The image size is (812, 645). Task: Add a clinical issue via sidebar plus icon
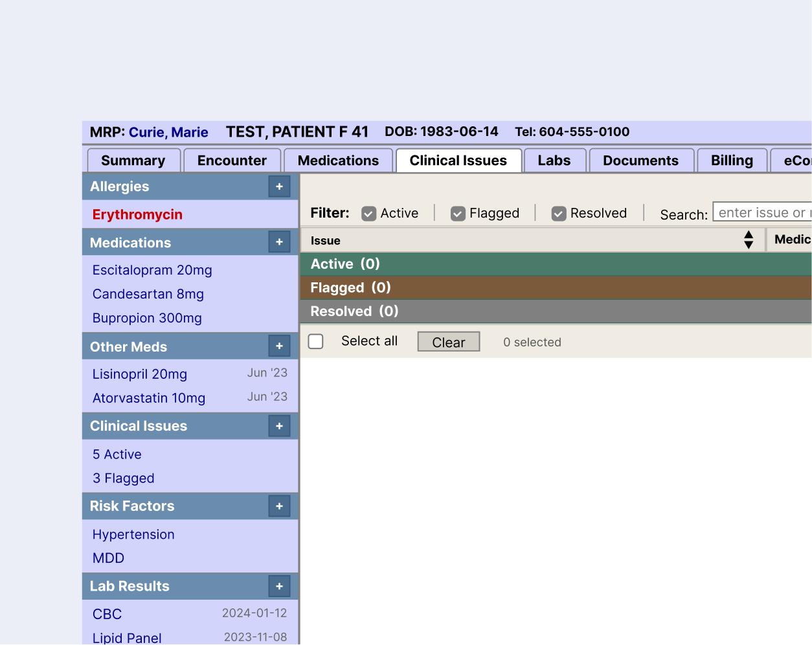[x=279, y=426]
